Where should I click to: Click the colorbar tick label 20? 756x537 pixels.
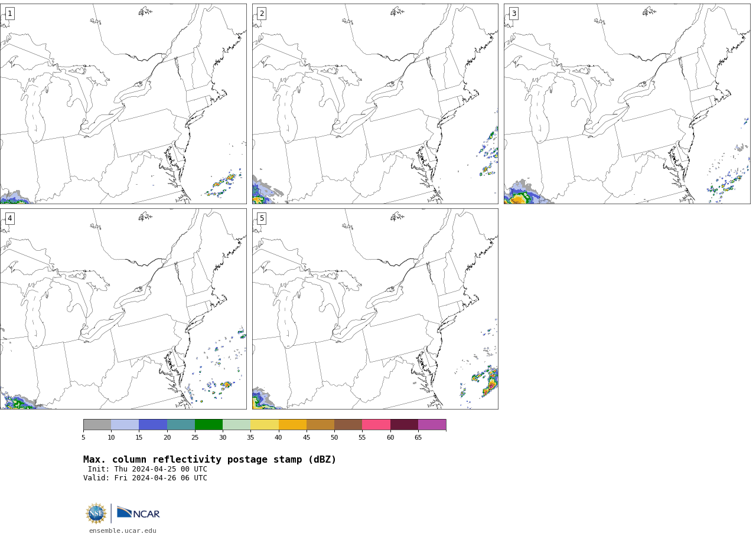(x=167, y=437)
